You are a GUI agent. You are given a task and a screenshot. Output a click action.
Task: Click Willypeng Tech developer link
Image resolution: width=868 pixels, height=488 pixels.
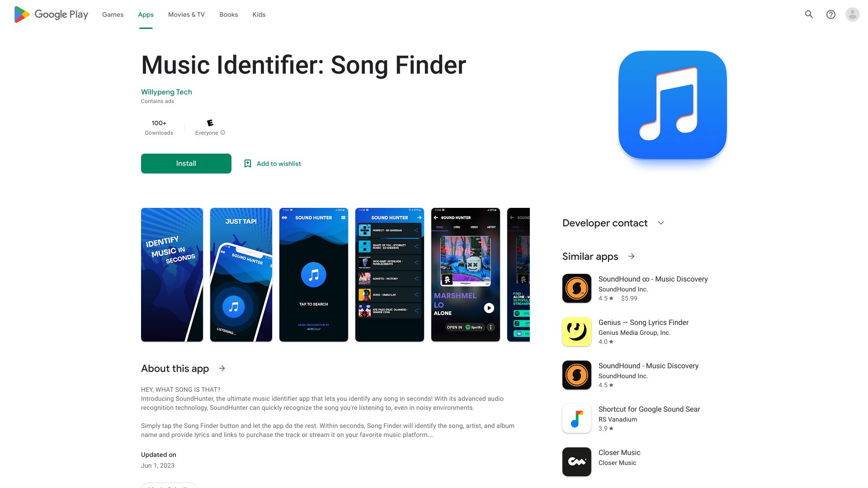click(x=166, y=92)
